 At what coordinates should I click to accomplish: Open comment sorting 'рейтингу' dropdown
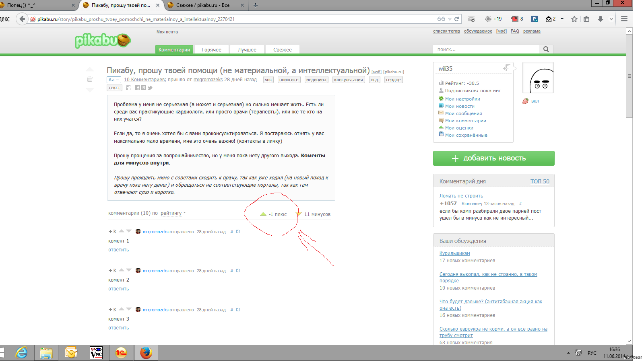tap(173, 213)
